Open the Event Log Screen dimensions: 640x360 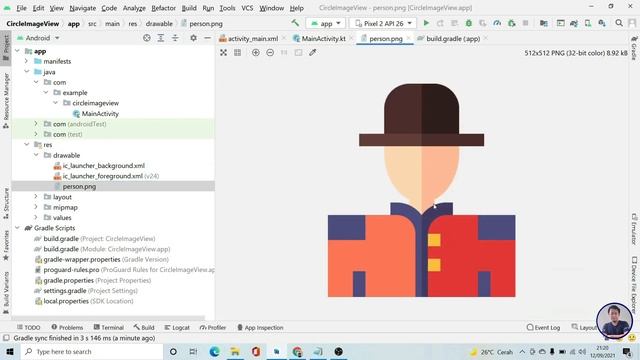pyautogui.click(x=543, y=327)
